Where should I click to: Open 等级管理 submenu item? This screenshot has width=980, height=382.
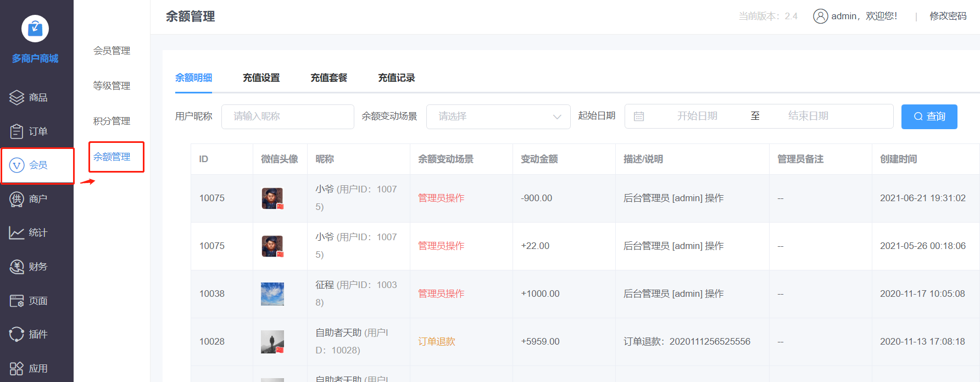(112, 86)
